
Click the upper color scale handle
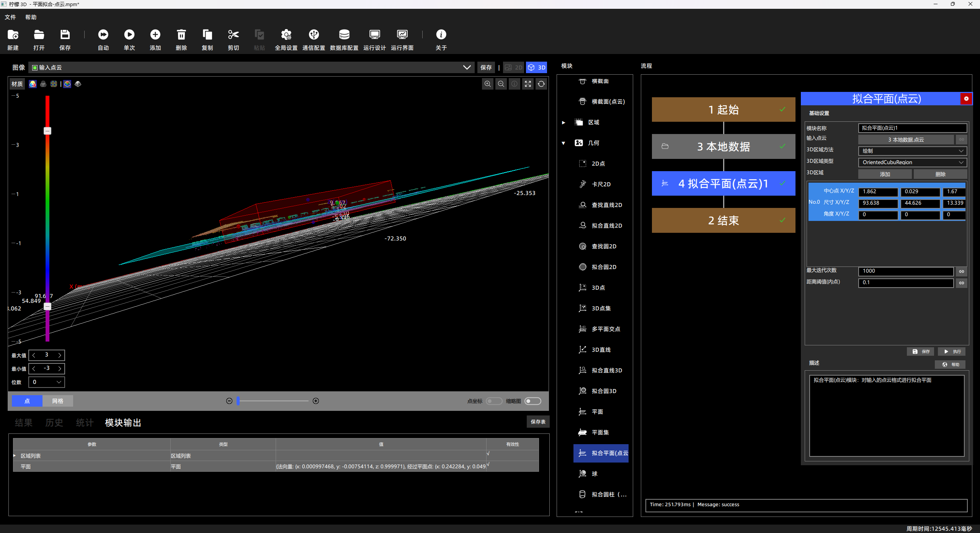pos(47,131)
